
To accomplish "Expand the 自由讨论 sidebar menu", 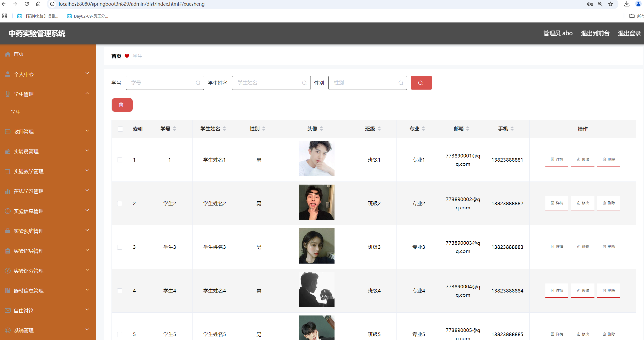I will [48, 311].
